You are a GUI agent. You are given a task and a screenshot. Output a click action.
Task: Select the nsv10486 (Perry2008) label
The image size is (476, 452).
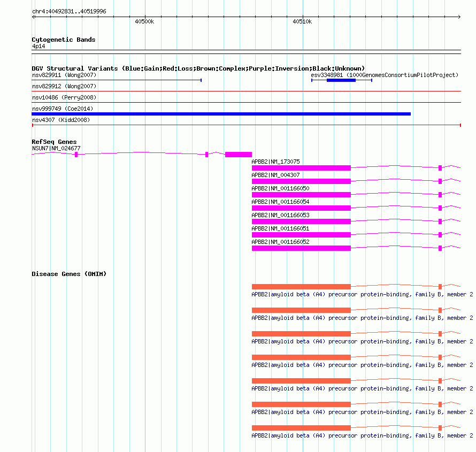point(64,97)
